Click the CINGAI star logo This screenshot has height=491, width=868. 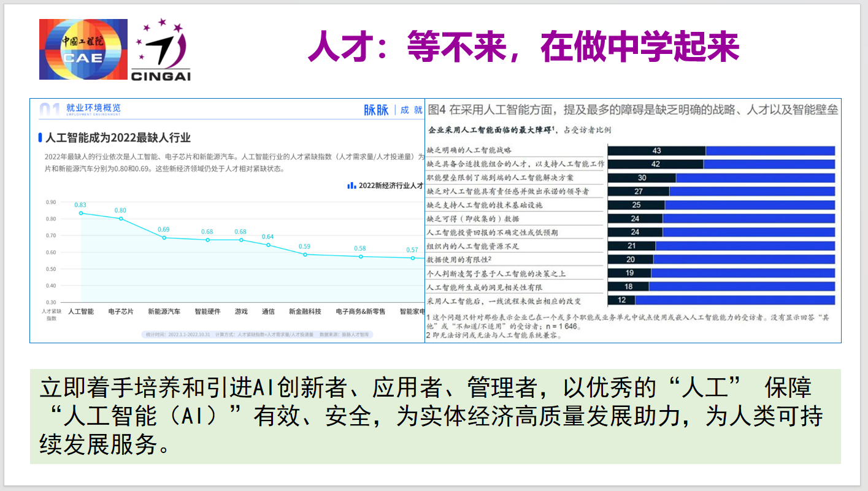point(161,50)
